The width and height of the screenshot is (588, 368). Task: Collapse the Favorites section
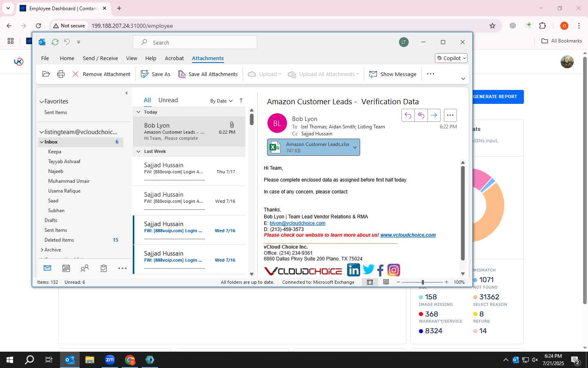[x=41, y=101]
